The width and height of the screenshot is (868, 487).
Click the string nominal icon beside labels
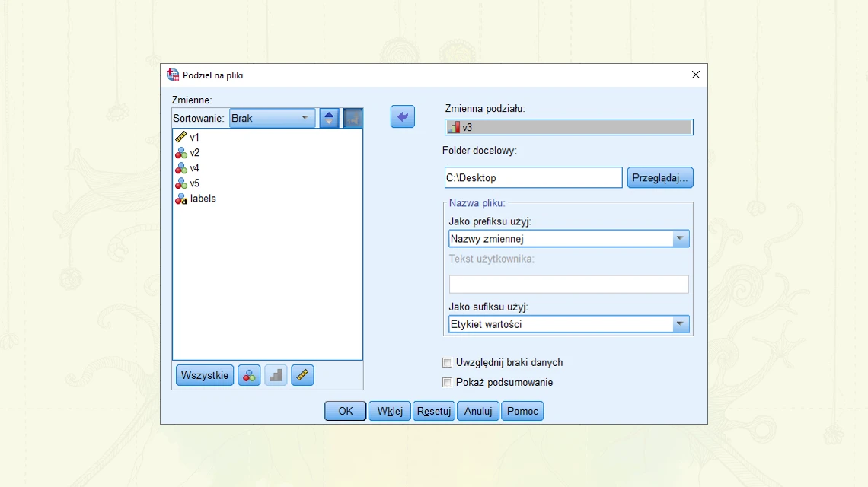pos(181,199)
